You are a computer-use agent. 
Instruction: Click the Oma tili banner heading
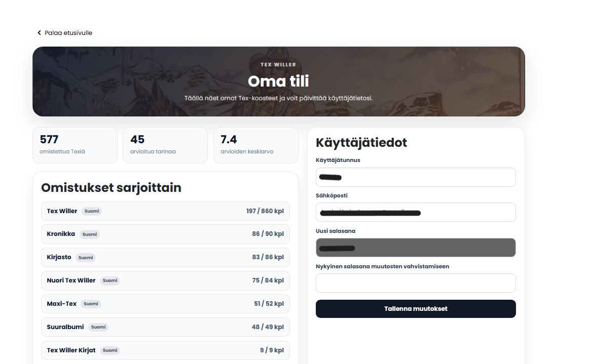click(278, 81)
